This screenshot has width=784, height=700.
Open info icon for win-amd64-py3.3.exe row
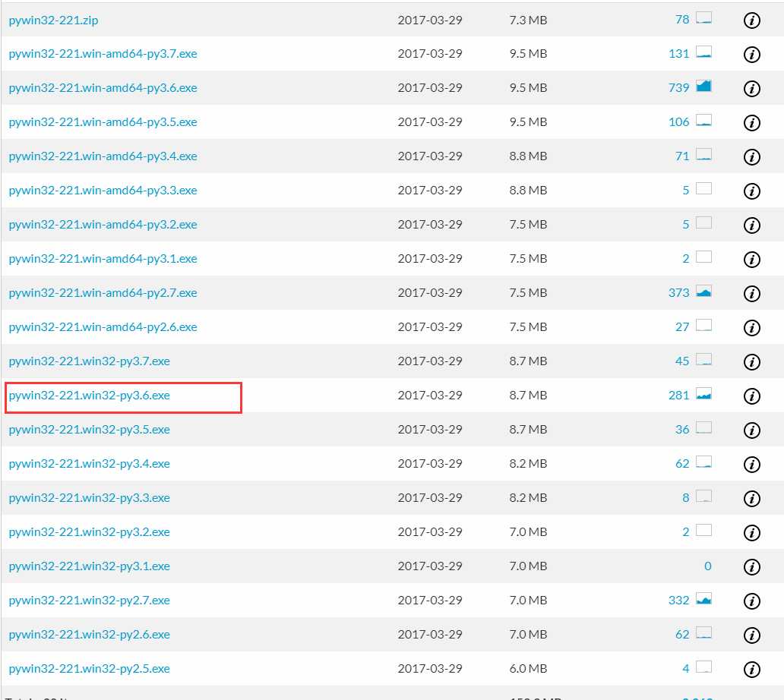752,191
